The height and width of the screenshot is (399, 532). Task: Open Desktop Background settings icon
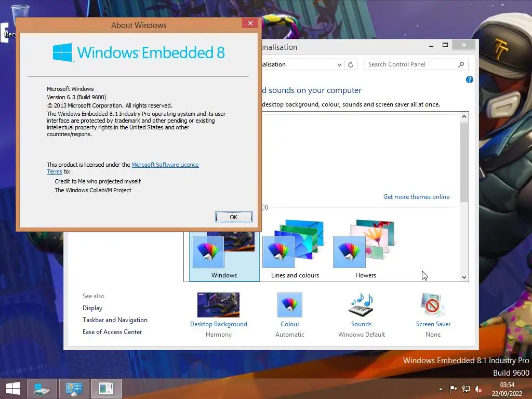pyautogui.click(x=218, y=304)
